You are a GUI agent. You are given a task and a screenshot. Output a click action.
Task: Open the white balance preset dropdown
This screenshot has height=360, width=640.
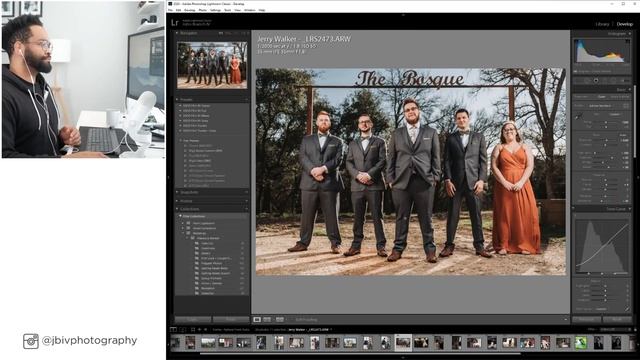tap(615, 115)
